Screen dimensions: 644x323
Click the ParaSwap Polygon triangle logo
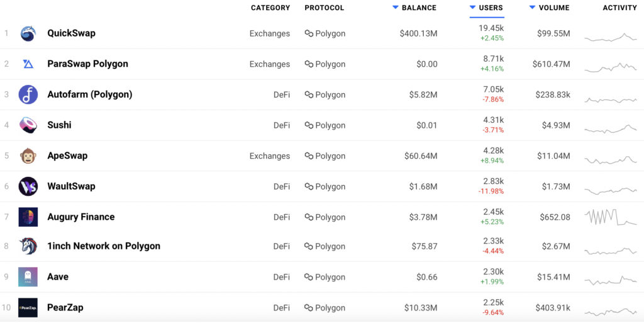point(28,64)
